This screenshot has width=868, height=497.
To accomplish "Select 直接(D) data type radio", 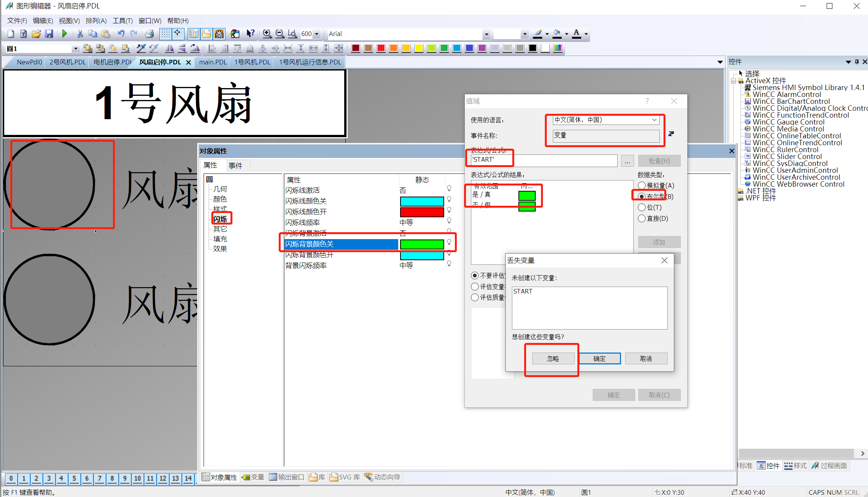I will [x=642, y=218].
